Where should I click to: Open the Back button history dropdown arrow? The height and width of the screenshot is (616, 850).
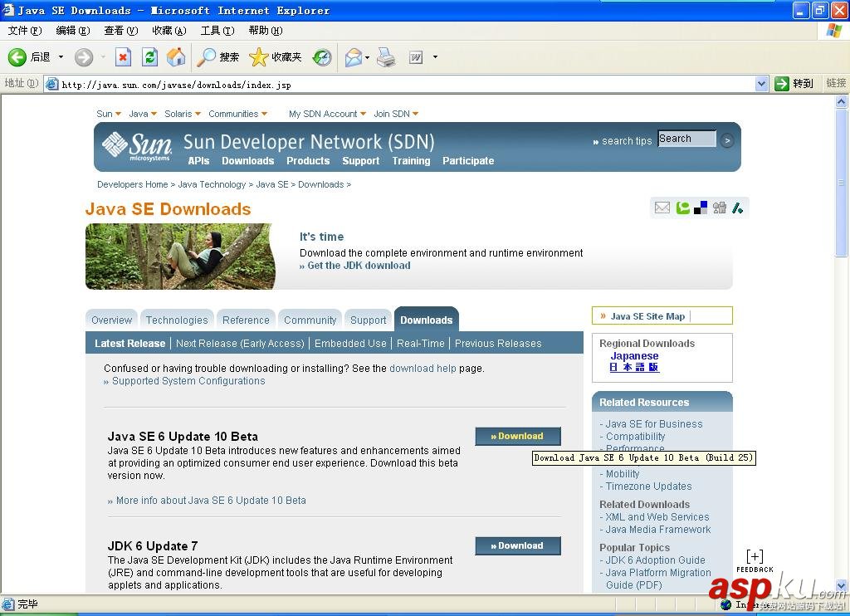pos(61,57)
